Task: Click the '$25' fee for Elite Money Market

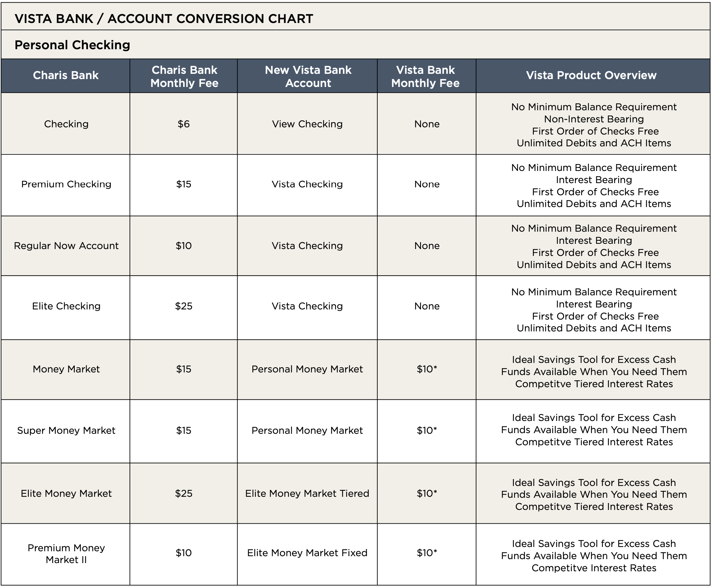Action: 184,493
